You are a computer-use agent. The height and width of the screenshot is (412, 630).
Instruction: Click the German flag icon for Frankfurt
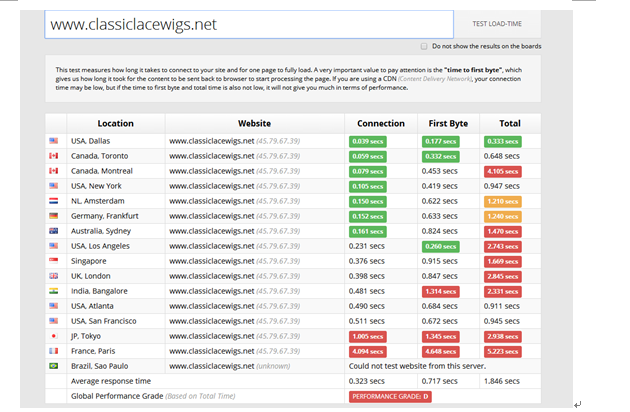pyautogui.click(x=53, y=216)
